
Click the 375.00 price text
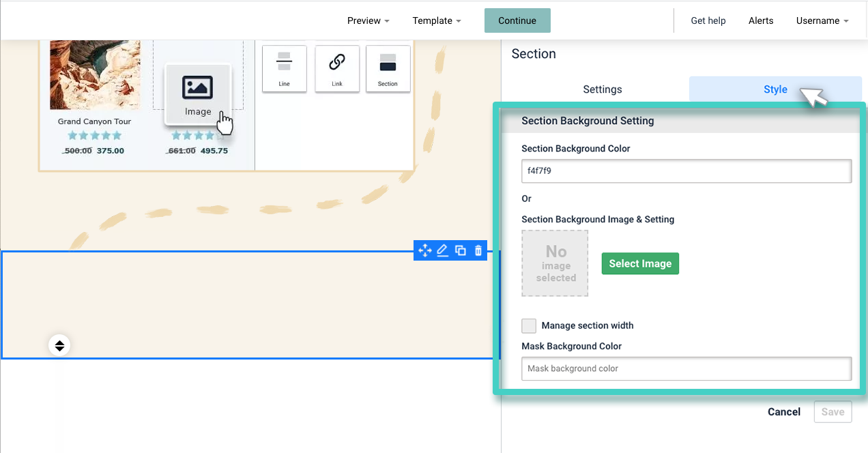pos(111,151)
